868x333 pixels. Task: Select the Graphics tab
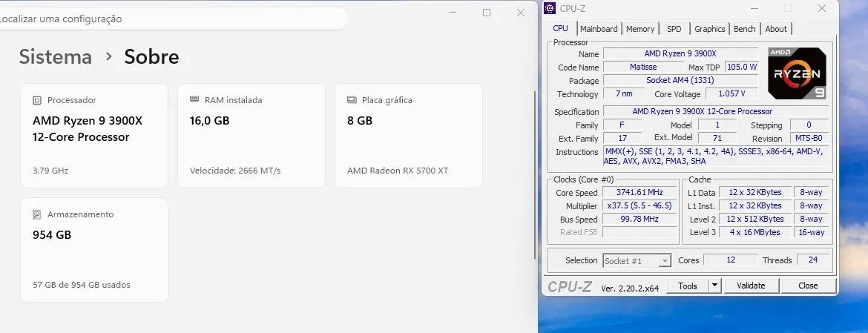[x=710, y=29]
